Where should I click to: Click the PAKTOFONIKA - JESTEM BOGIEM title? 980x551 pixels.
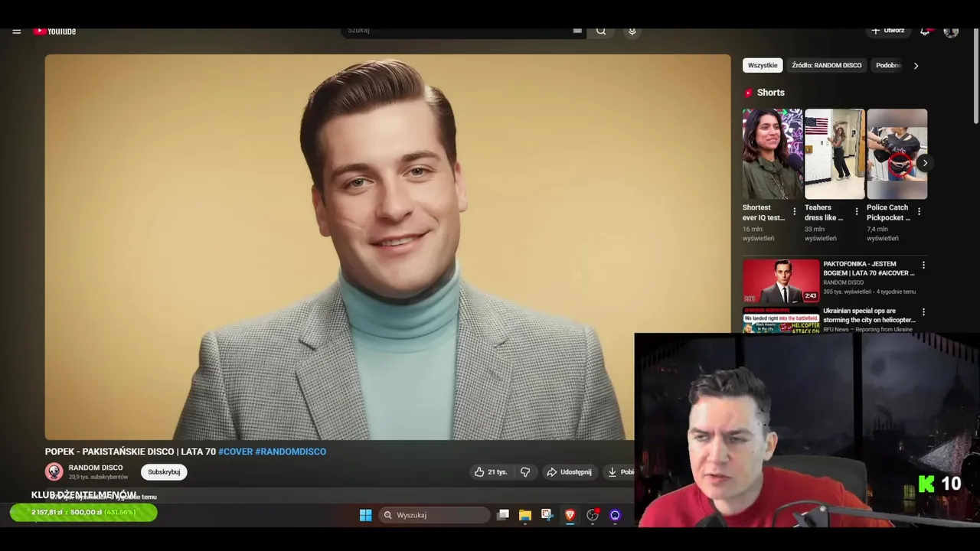click(869, 268)
